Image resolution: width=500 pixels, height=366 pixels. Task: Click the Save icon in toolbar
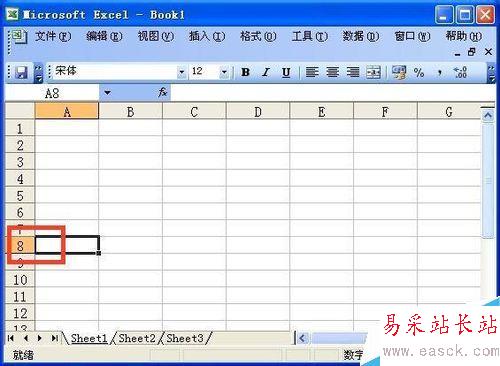click(21, 72)
